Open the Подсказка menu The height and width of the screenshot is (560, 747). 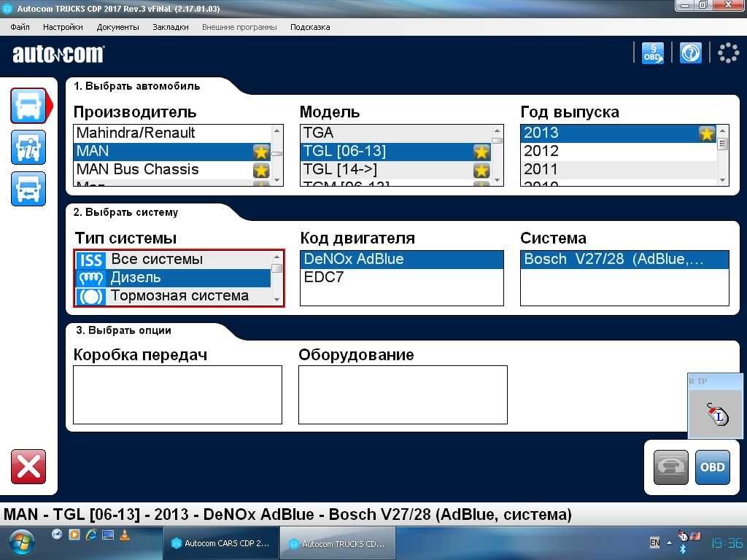coord(310,27)
